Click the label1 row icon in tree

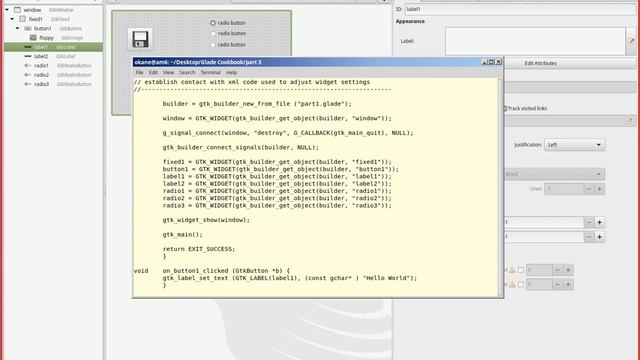(x=28, y=47)
